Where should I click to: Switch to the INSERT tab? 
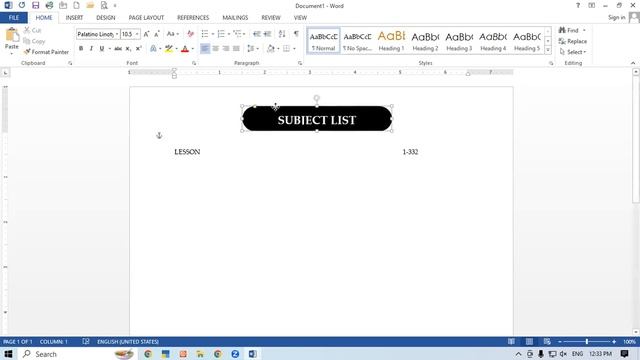(x=74, y=18)
